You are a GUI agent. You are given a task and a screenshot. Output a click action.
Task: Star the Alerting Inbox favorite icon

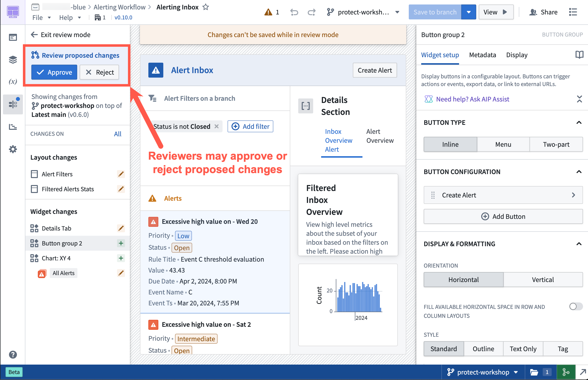point(206,7)
